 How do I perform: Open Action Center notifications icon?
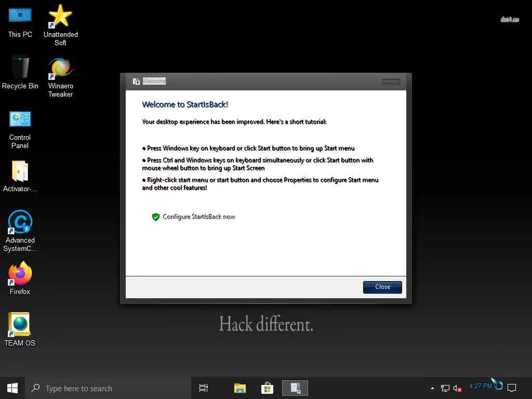point(512,388)
